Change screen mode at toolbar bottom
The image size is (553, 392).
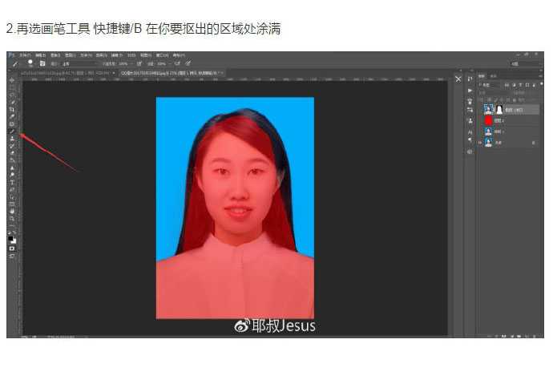click(x=12, y=256)
